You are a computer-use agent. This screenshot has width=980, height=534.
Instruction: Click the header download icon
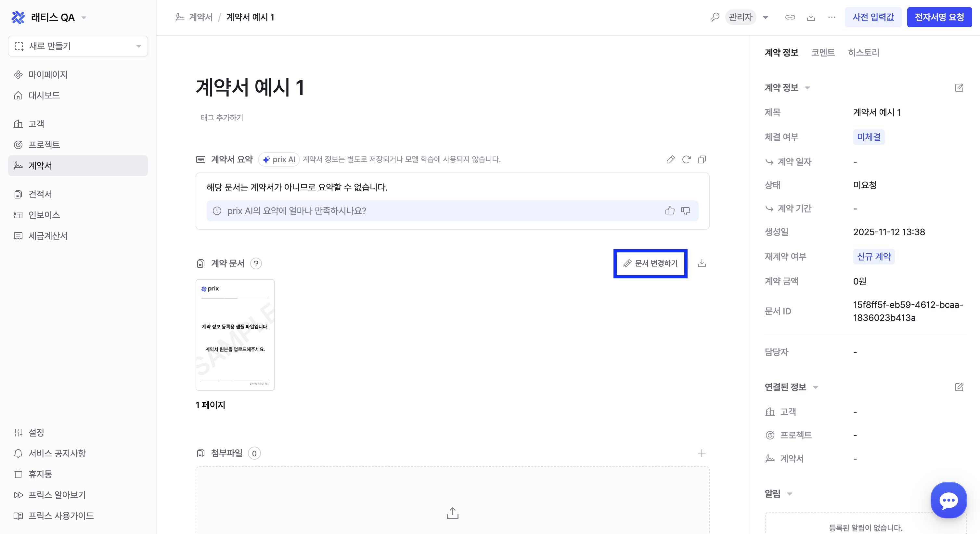(811, 17)
